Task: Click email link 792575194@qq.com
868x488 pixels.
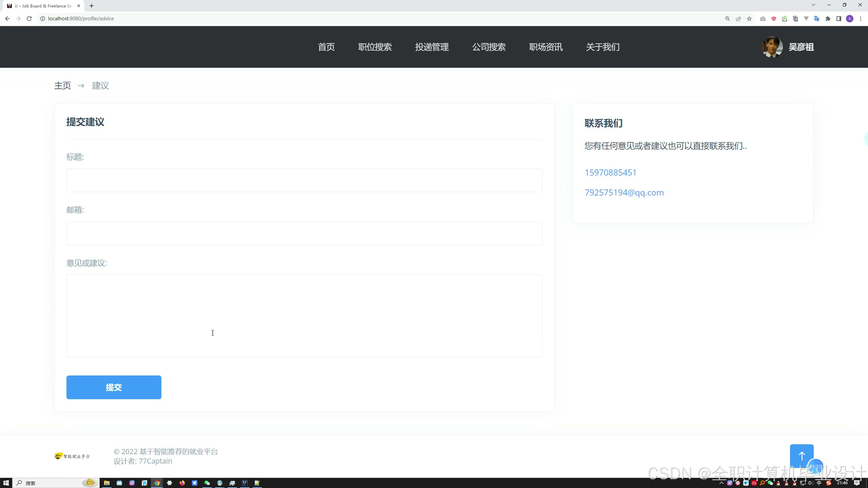Action: click(624, 192)
